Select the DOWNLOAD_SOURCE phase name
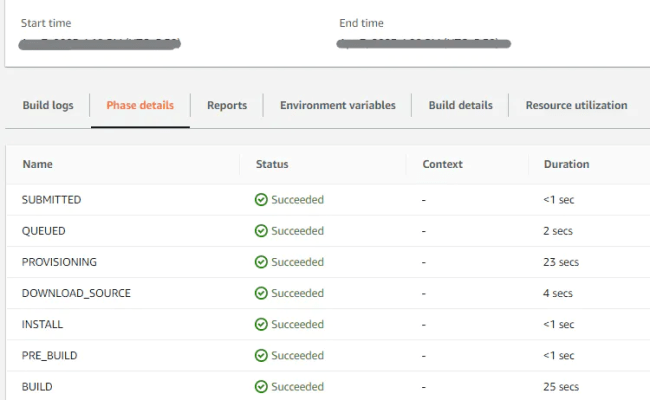650x400 pixels. point(76,293)
